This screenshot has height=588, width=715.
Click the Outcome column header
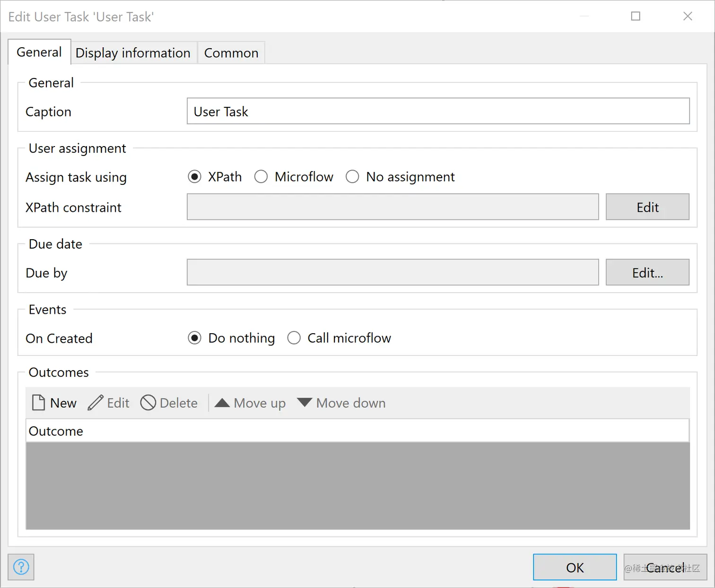[x=357, y=431]
